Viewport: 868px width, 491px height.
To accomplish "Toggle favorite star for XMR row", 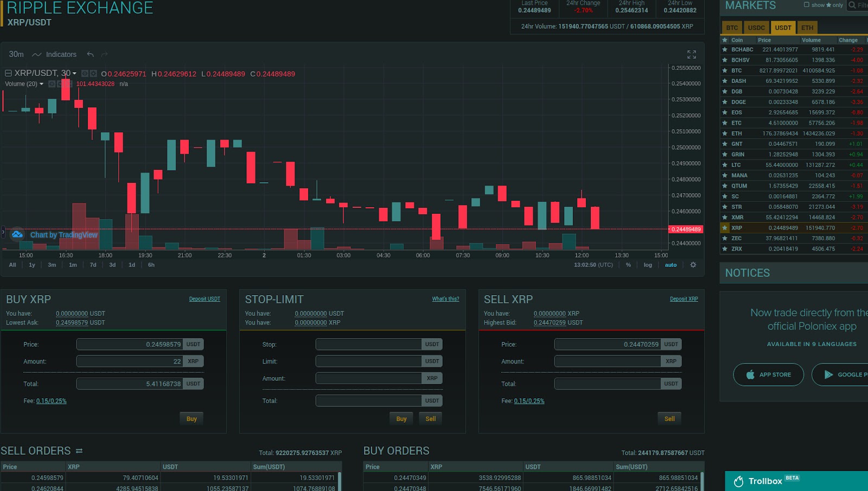I will (x=725, y=218).
